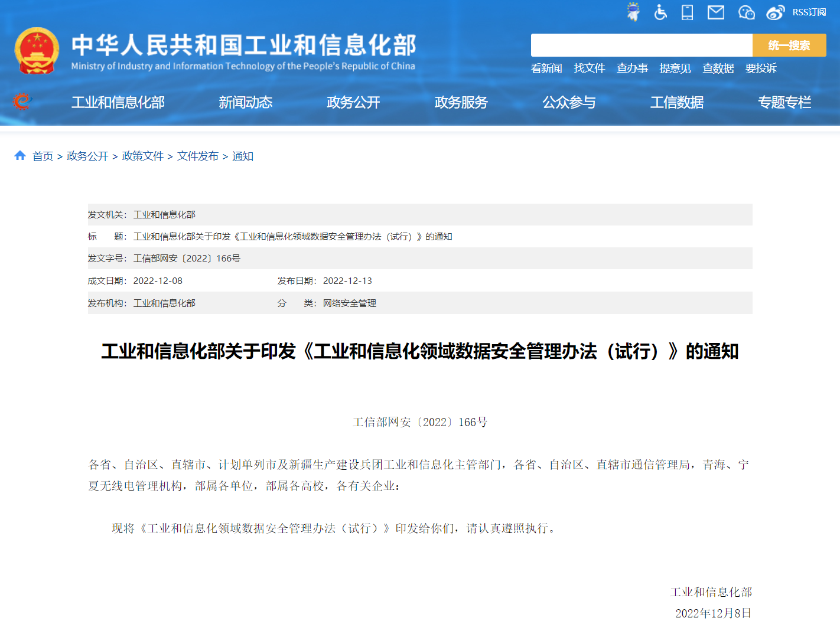
Task: Click the 统一搜索 search button
Action: [x=789, y=45]
